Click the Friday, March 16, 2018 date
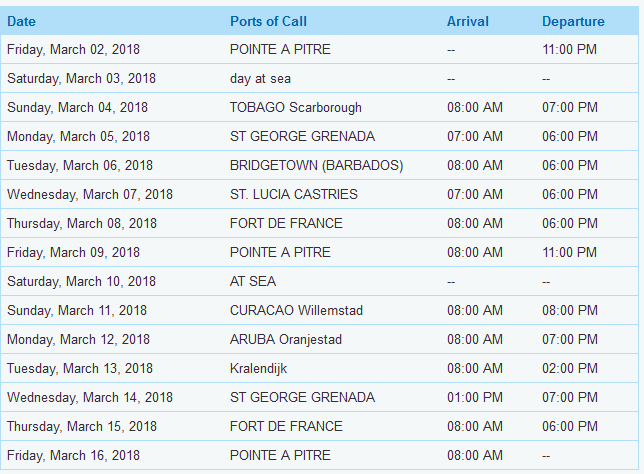This screenshot has width=644, height=474. 74,455
